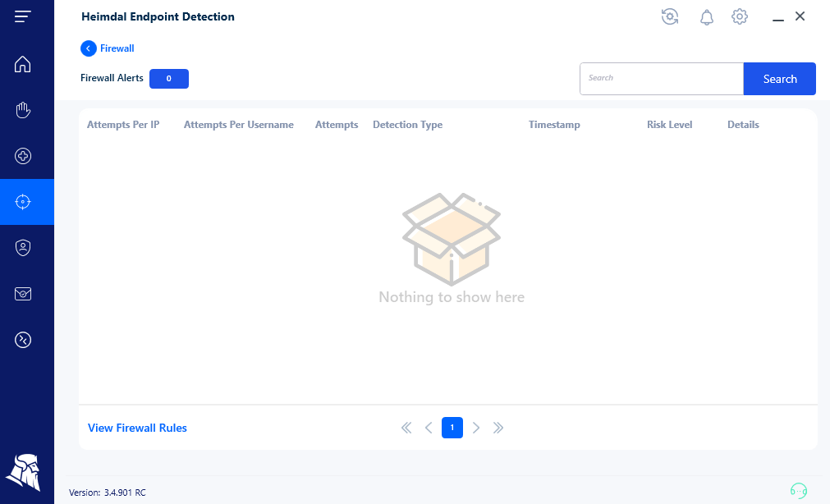The width and height of the screenshot is (830, 504).
Task: Go to the Home dashboard in the sidebar
Action: [22, 64]
